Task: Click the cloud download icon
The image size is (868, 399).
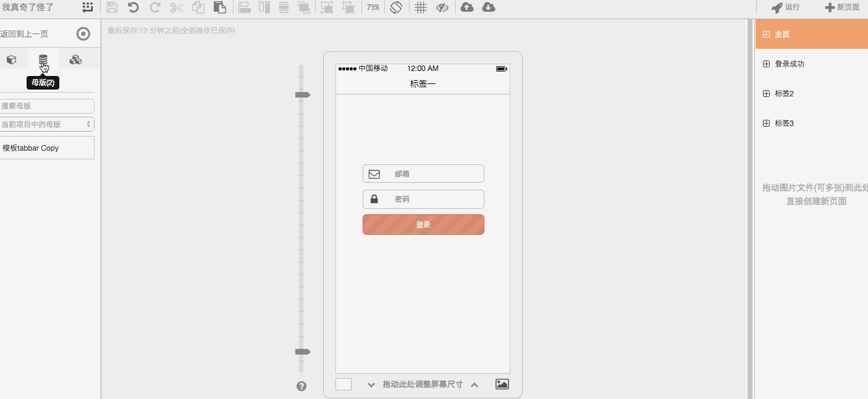Action: click(x=488, y=7)
